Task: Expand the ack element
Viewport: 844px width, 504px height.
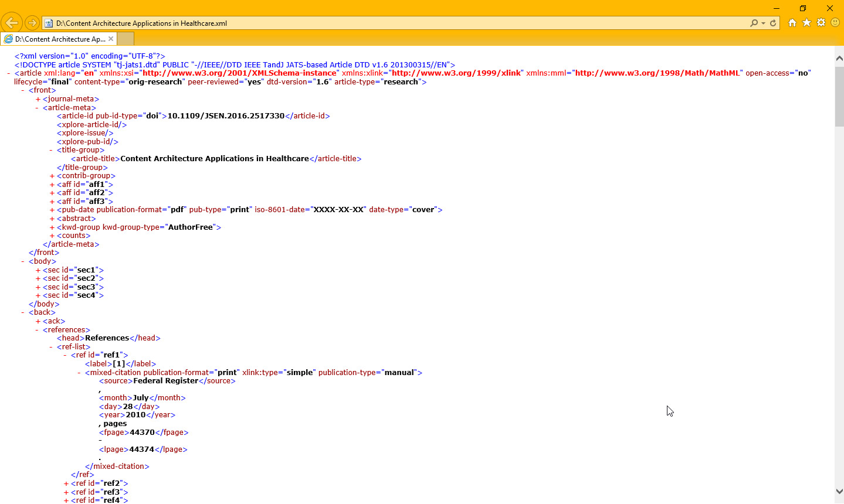Action: [38, 321]
